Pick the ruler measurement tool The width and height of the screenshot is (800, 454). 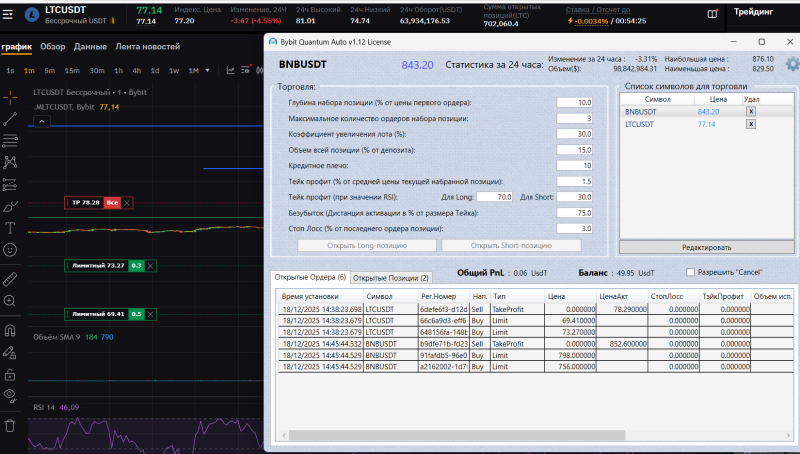click(x=10, y=278)
